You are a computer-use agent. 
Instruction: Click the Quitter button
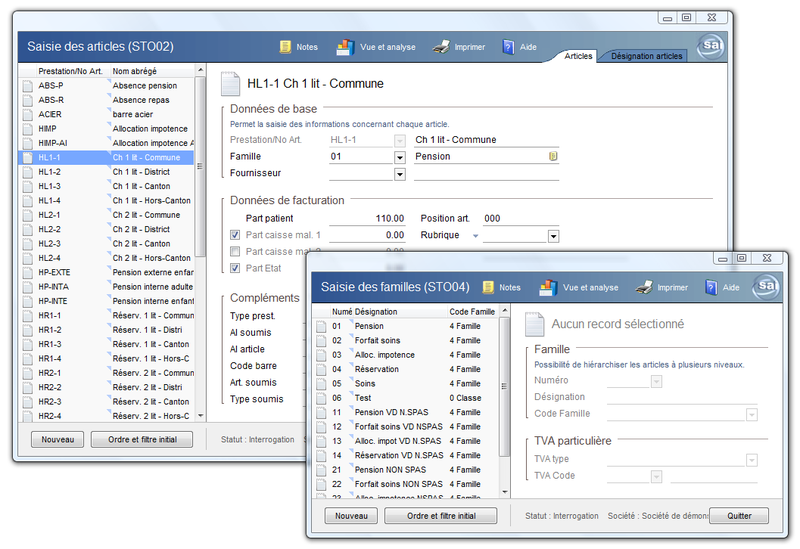739,516
